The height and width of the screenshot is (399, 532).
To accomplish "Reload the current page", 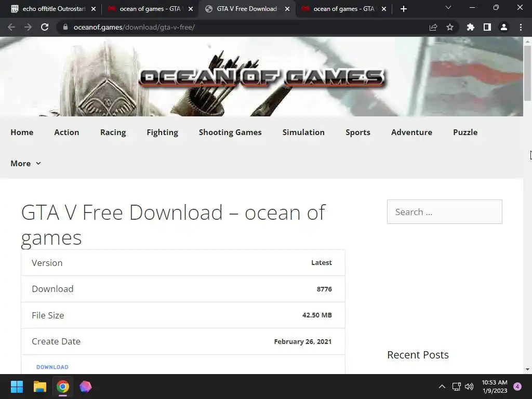I will pyautogui.click(x=45, y=27).
